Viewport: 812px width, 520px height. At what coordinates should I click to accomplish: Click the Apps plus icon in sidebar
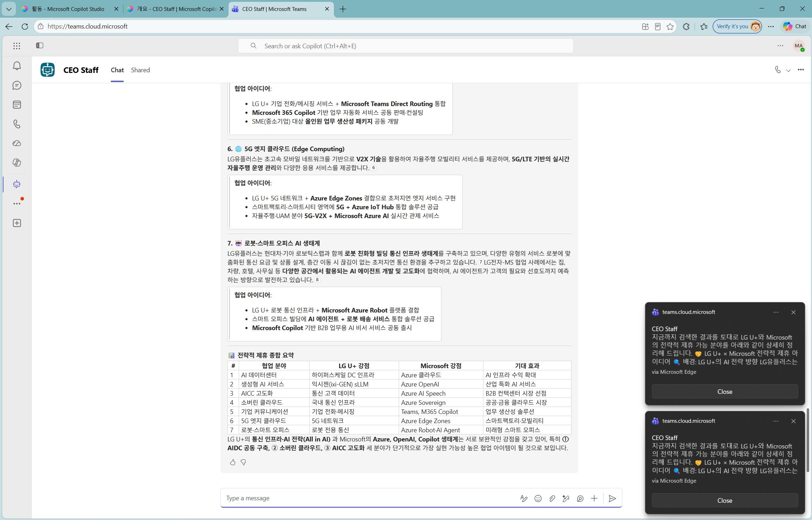click(x=17, y=223)
